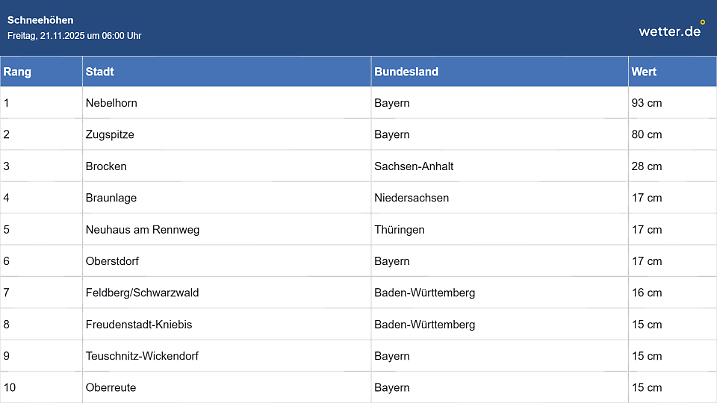Click the Bundesland column header

406,72
